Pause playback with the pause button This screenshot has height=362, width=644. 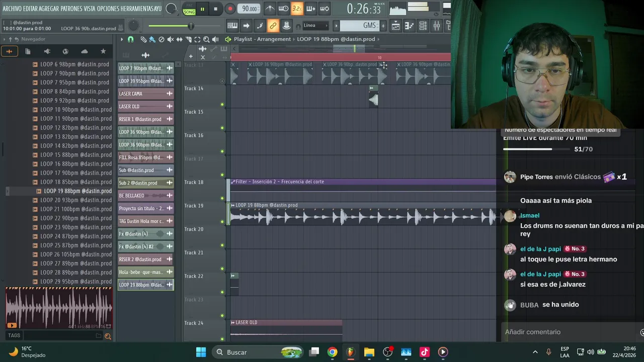coord(202,9)
